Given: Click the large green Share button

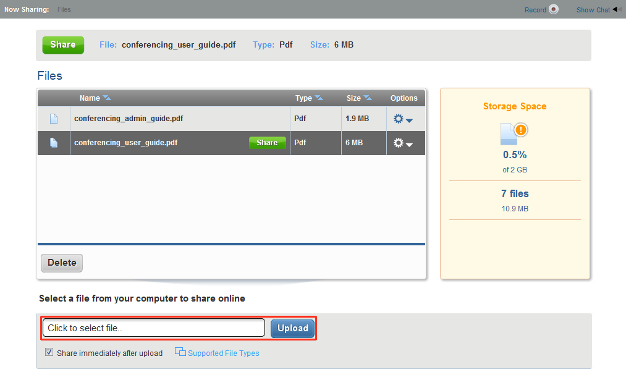Looking at the screenshot, I should click(63, 45).
